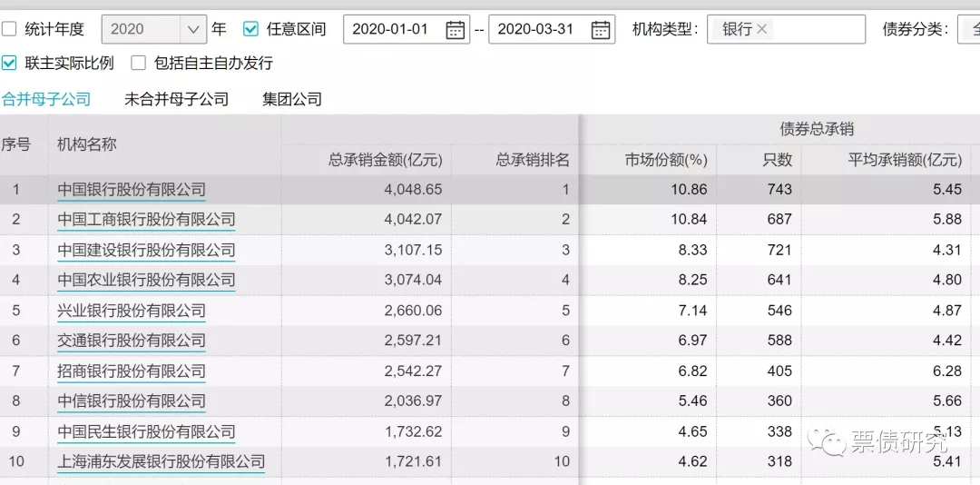Click the end date field 2020-03-31
Viewport: 980px width, 485px height.
tap(552, 29)
